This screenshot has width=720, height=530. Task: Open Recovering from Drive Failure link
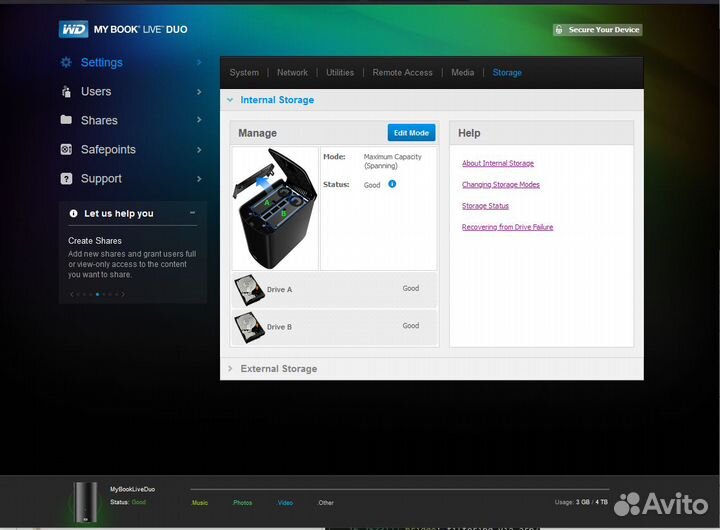click(507, 227)
